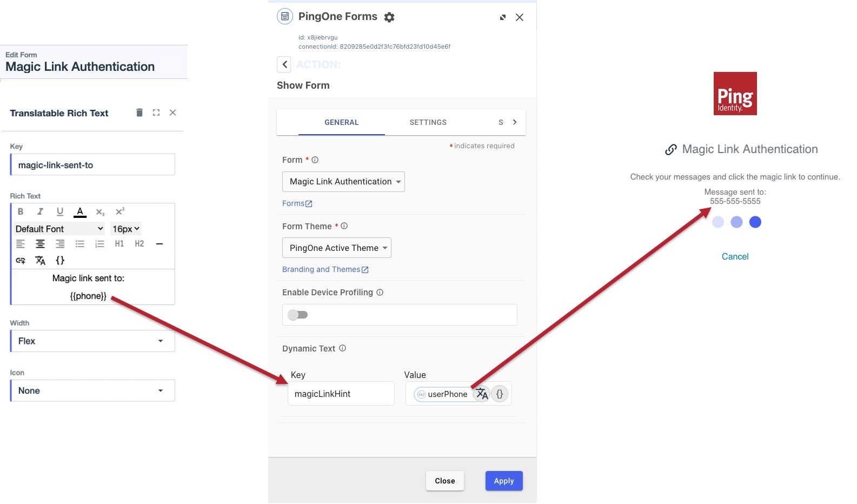The width and height of the screenshot is (857, 504).
Task: Apply underline formatting in rich text
Action: point(60,211)
